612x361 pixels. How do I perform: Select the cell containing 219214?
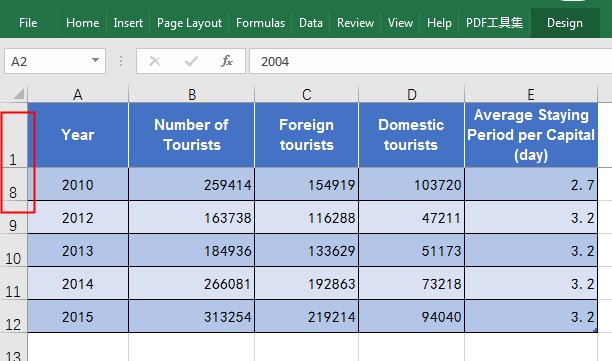[306, 317]
